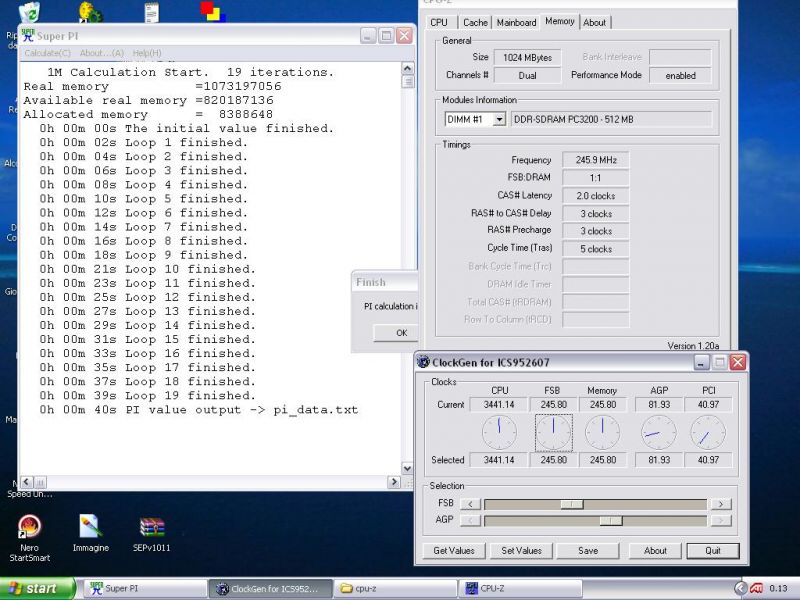Select the FSB clock dial in ClockGen
Screen dimensions: 800x600
coord(554,432)
